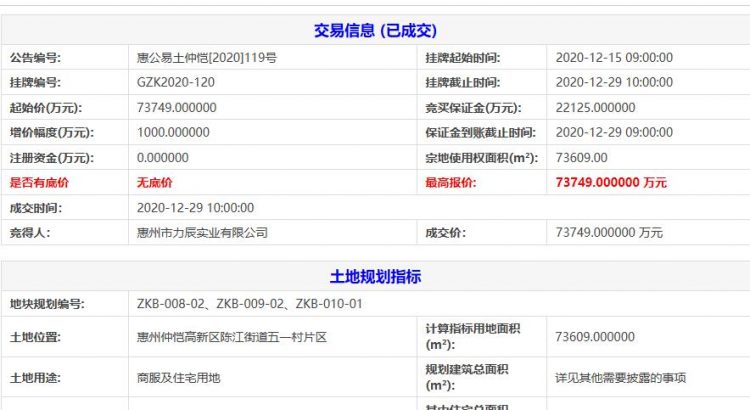Viewport: 750px width, 410px height.
Task: Click land use 商服及住宅用地
Action: tap(178, 378)
